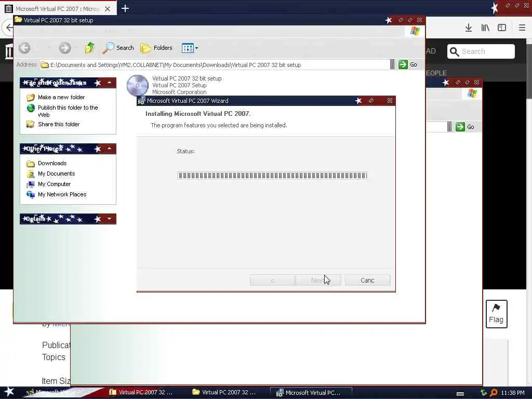
Task: Switch to Virtual PC 2007 32 archive taskbar item
Action: 141,392
